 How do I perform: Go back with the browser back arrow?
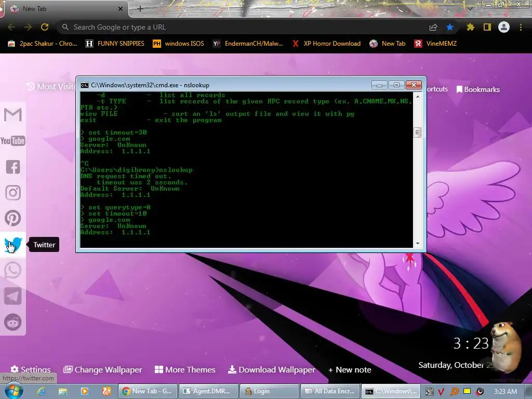pyautogui.click(x=11, y=27)
